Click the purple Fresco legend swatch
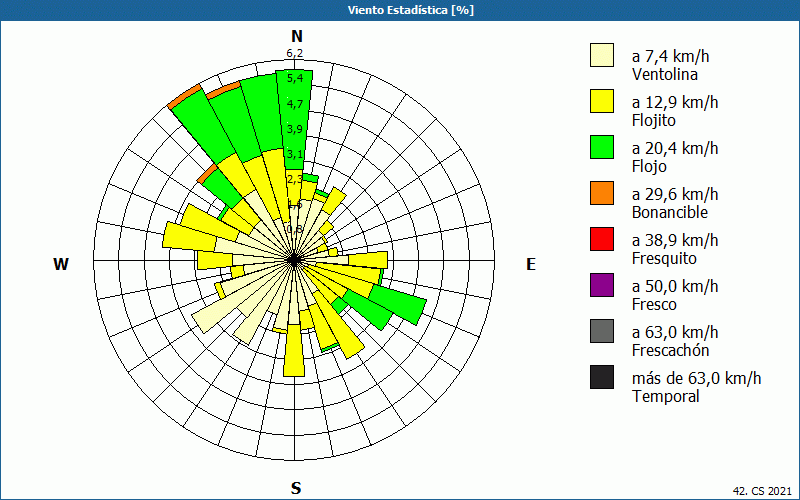 tap(602, 285)
